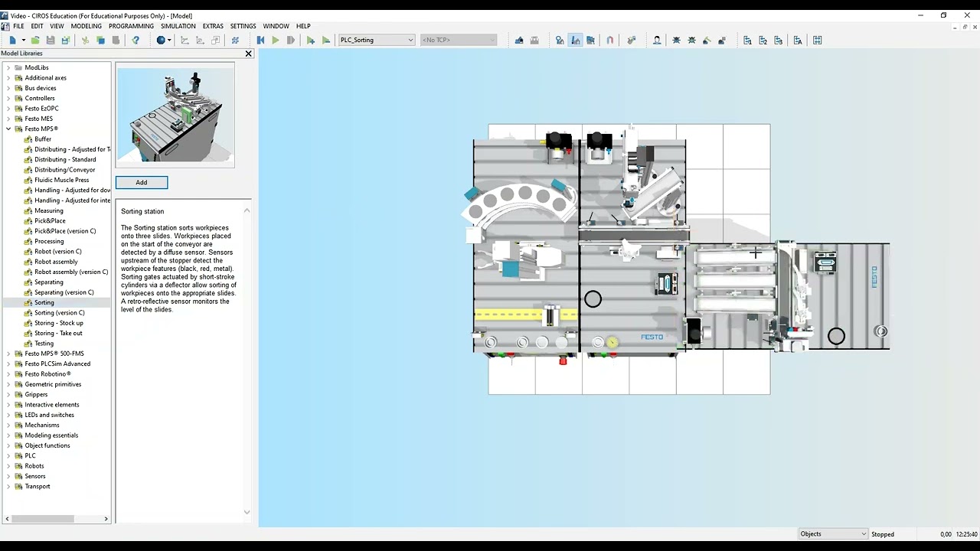Click the window layout 3 icon
Screen dimensions: 980x551
click(x=779, y=40)
